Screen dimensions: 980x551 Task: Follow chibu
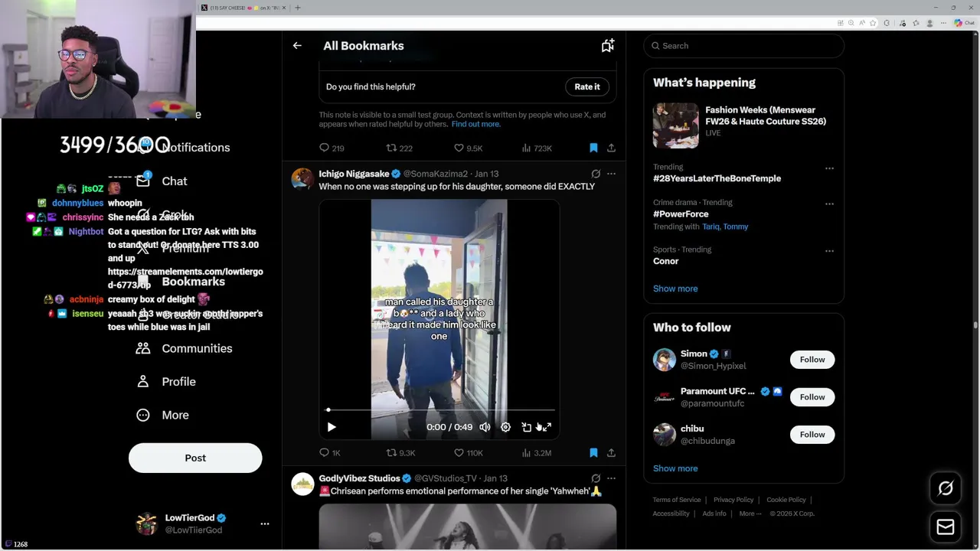pos(812,435)
